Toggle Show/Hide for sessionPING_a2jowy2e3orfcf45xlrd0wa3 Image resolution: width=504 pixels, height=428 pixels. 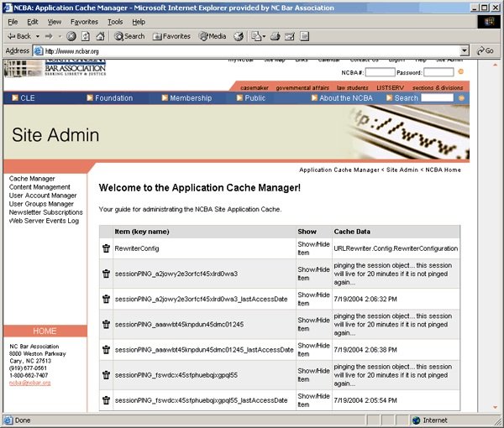coord(313,274)
